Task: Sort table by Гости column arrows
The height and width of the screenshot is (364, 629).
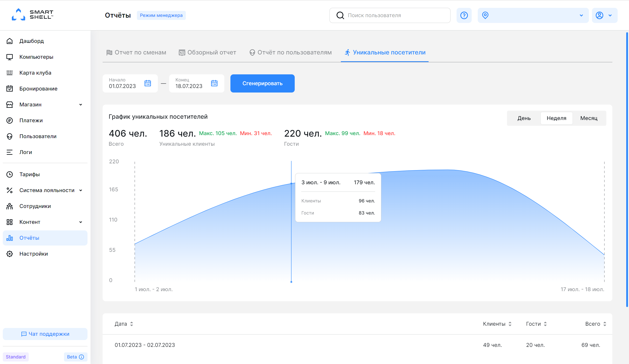Action: tap(545, 324)
